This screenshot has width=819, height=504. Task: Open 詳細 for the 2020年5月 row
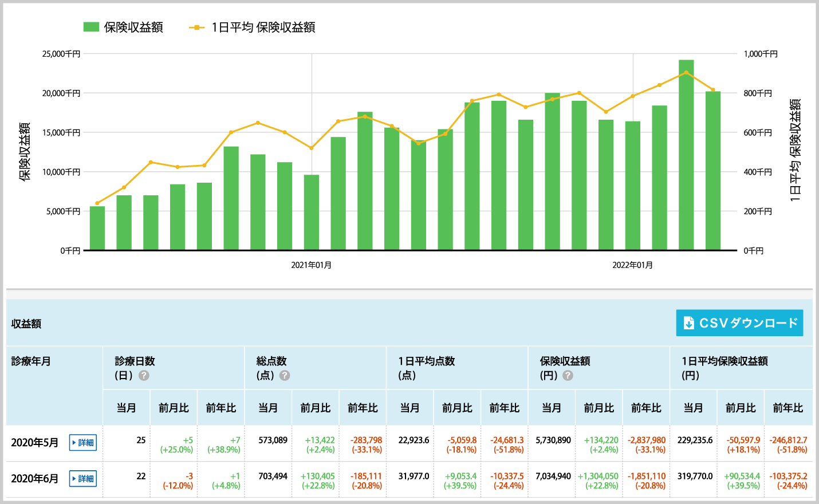coord(83,443)
